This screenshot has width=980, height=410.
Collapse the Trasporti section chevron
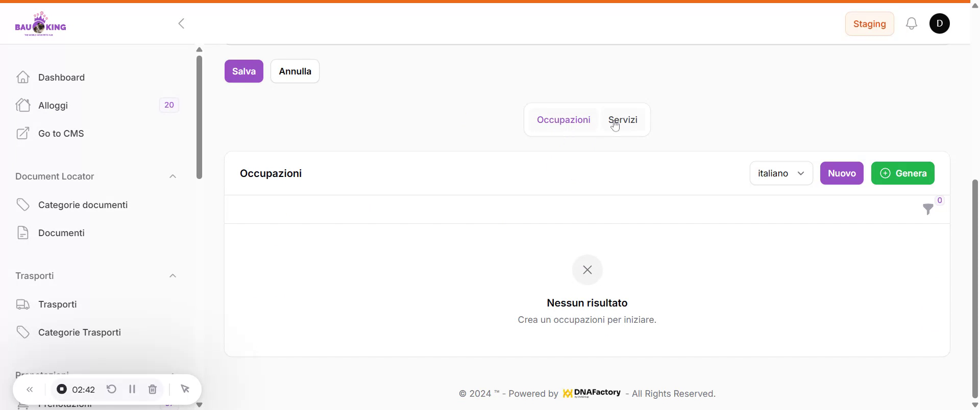point(173,276)
